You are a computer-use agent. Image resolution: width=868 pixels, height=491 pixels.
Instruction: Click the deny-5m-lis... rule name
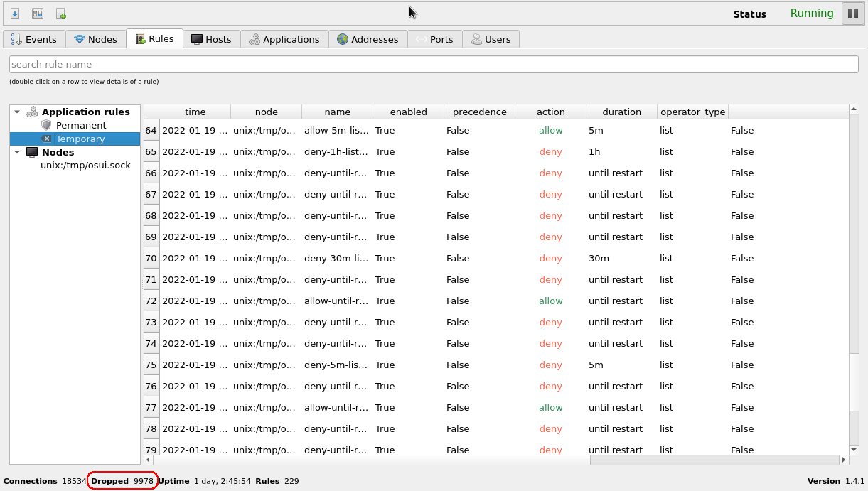coord(337,365)
